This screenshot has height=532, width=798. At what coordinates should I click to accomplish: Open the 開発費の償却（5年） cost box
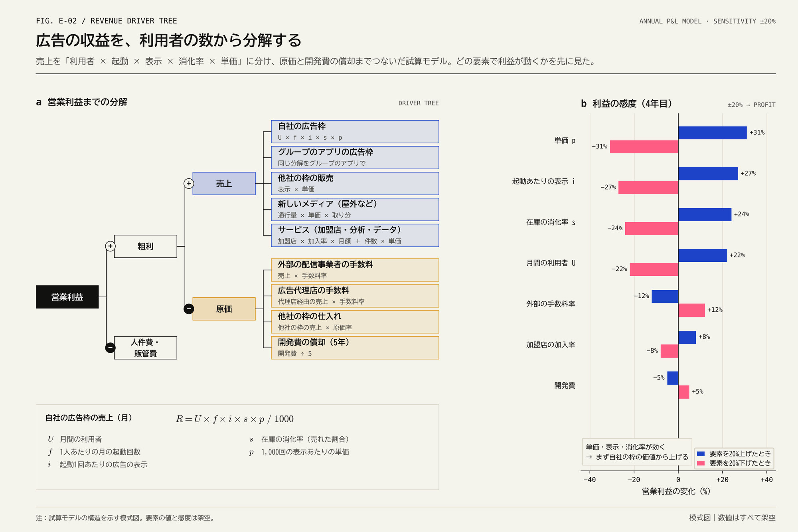click(x=355, y=348)
